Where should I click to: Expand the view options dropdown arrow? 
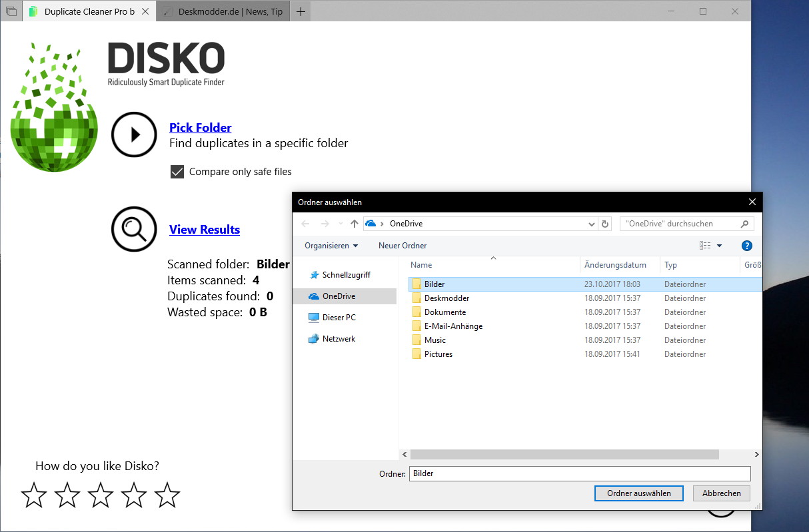719,246
